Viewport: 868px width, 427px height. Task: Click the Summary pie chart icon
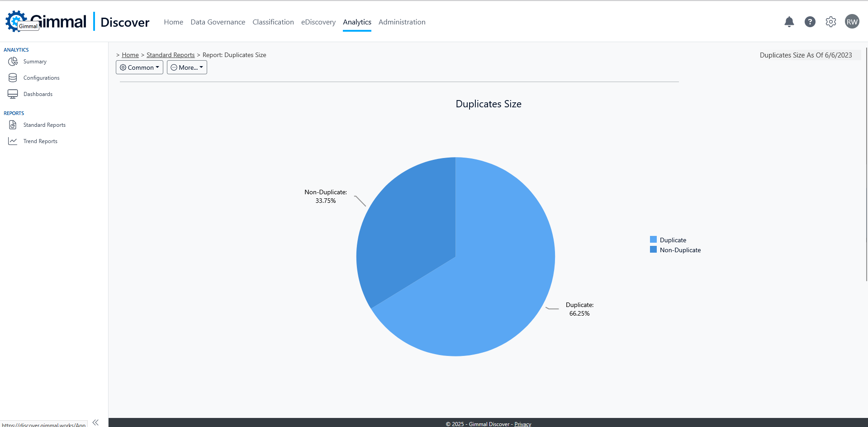point(13,62)
